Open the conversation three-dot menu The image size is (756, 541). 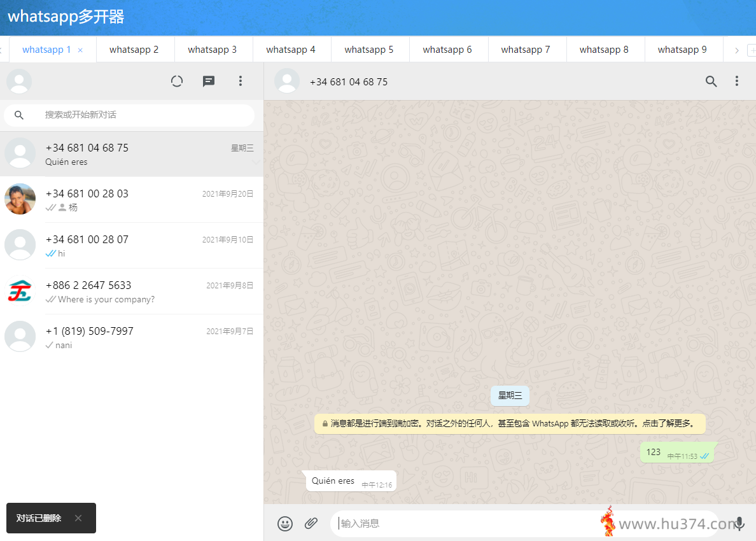(736, 81)
